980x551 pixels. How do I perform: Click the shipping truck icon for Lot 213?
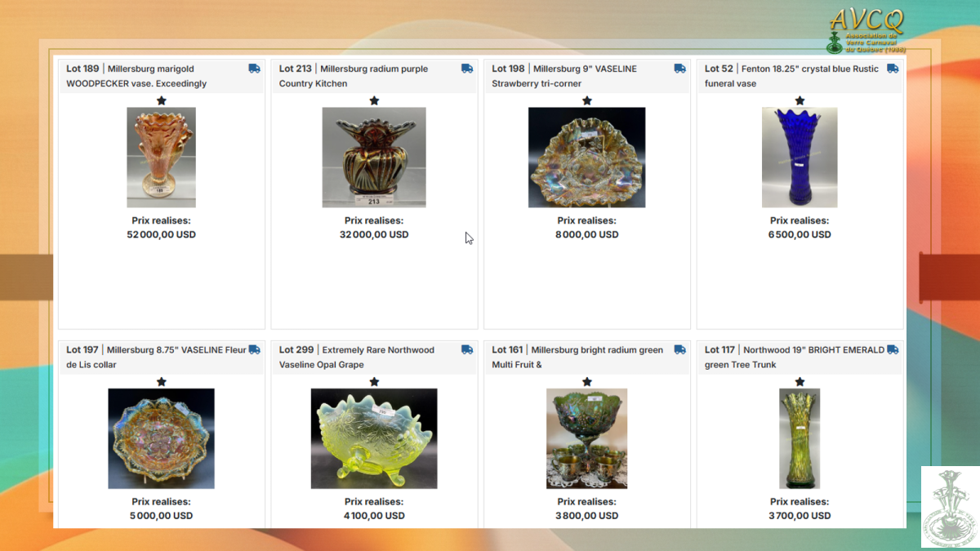(x=467, y=69)
